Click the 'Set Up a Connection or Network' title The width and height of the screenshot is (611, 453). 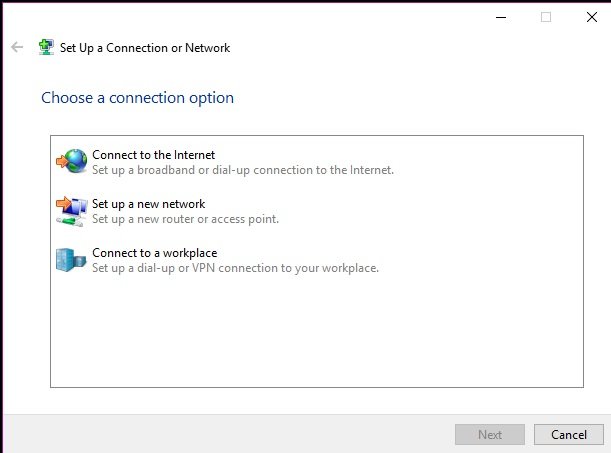[x=145, y=48]
